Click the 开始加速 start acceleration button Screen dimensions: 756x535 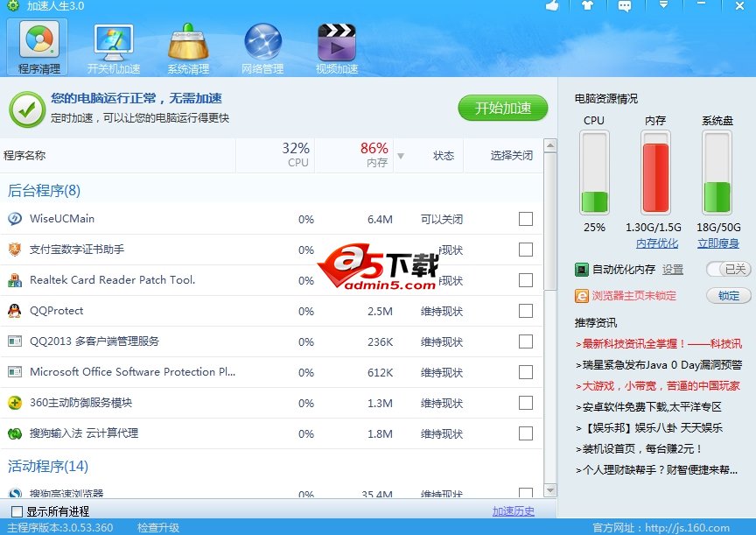point(503,108)
